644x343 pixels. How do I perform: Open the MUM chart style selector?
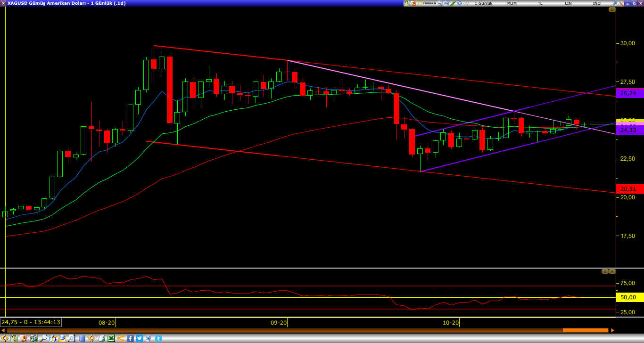(x=512, y=3)
